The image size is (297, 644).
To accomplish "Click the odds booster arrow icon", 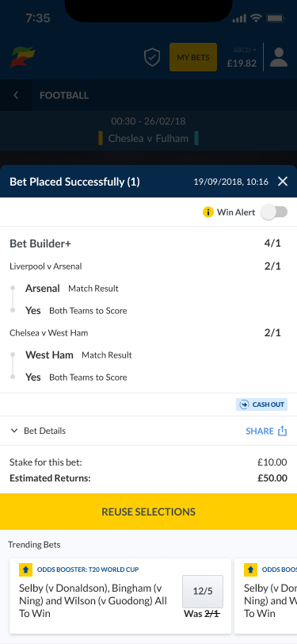I will (x=25, y=569).
